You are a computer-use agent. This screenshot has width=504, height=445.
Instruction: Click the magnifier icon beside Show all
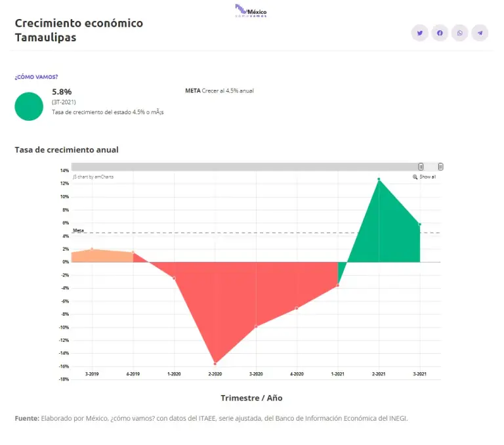(415, 177)
